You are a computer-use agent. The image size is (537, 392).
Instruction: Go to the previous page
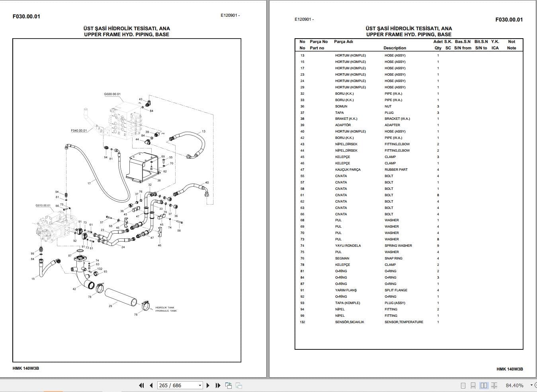tap(151, 385)
